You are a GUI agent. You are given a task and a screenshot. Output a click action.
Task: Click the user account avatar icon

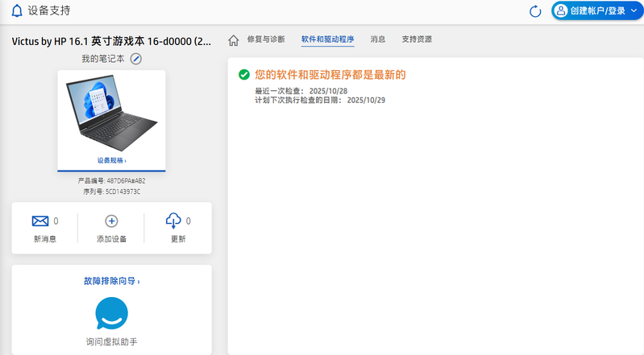(561, 10)
